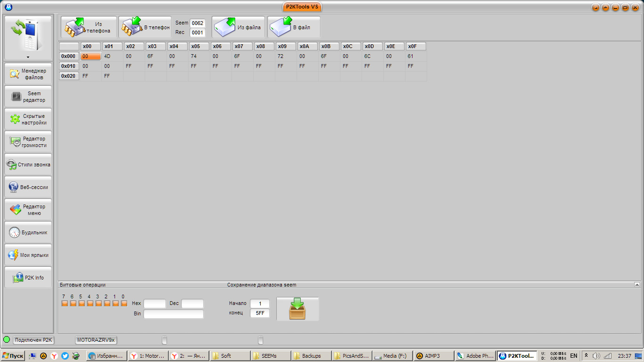Click the Hex value field
This screenshot has width=644, height=362.
[x=155, y=304]
